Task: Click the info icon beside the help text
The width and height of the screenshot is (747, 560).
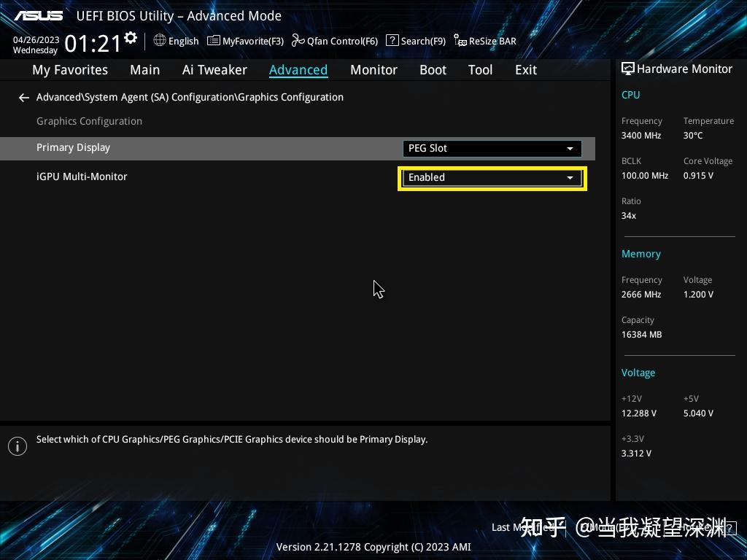Action: click(x=18, y=446)
